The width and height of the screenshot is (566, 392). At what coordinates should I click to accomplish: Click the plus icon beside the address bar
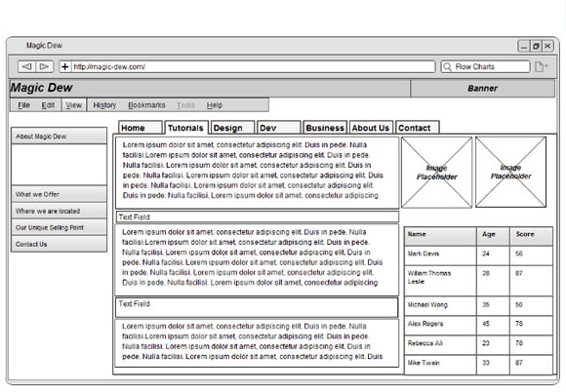click(64, 66)
